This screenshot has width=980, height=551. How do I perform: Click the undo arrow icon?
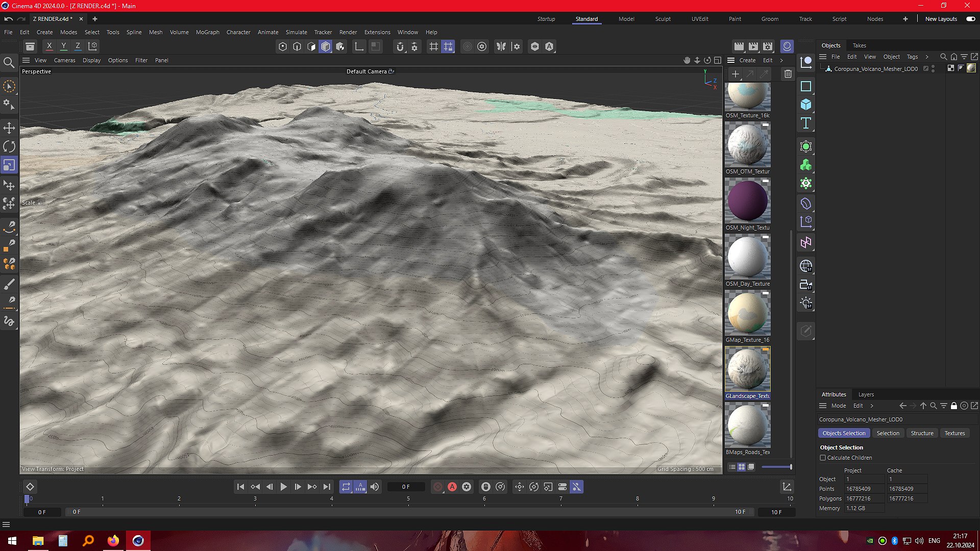(x=8, y=19)
